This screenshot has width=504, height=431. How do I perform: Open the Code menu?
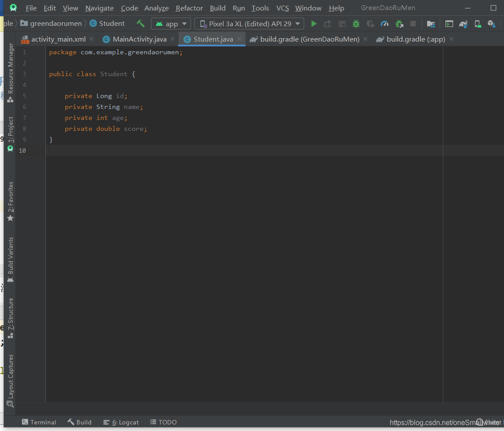pyautogui.click(x=129, y=8)
